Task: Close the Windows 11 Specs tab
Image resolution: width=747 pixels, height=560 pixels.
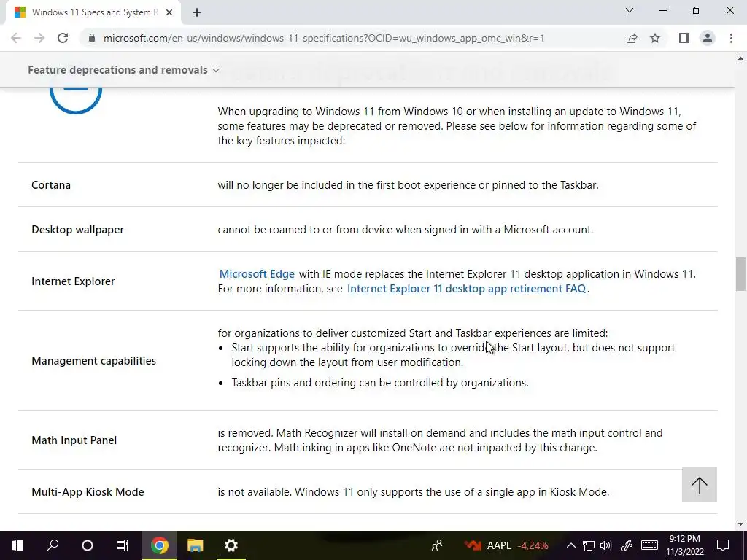Action: tap(169, 13)
